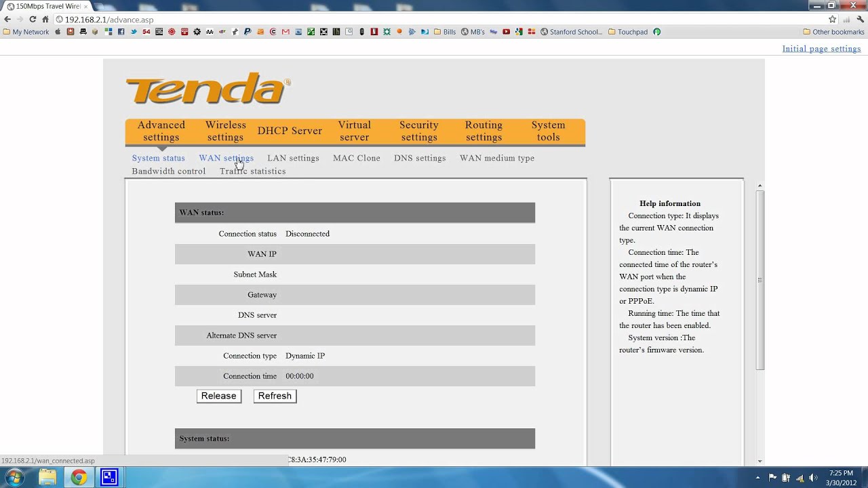This screenshot has width=868, height=488.
Task: Open the Stanford School bookmark
Action: tap(571, 32)
